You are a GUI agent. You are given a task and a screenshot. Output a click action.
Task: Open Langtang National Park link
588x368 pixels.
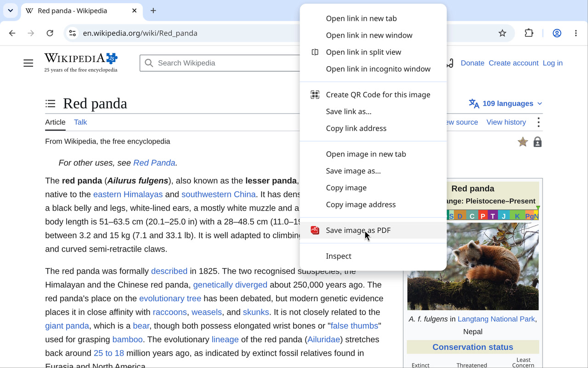coord(497,319)
